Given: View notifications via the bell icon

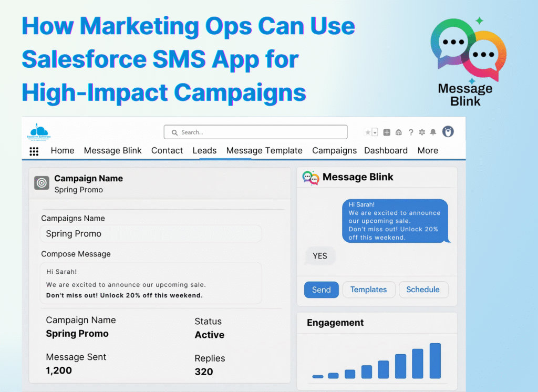Looking at the screenshot, I should pos(433,132).
